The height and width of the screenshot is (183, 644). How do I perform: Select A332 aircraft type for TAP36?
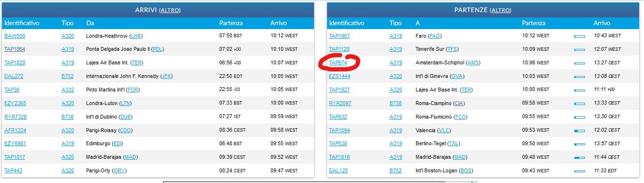[x=68, y=90]
